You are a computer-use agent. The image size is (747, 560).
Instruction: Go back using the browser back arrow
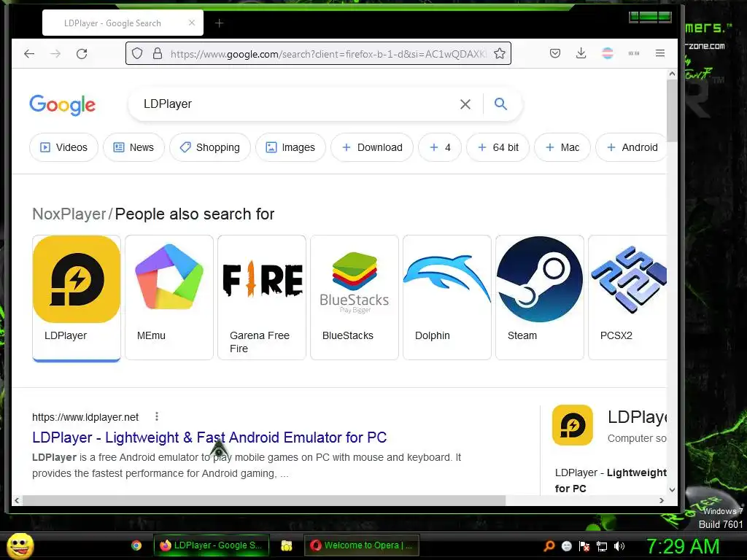pyautogui.click(x=29, y=53)
